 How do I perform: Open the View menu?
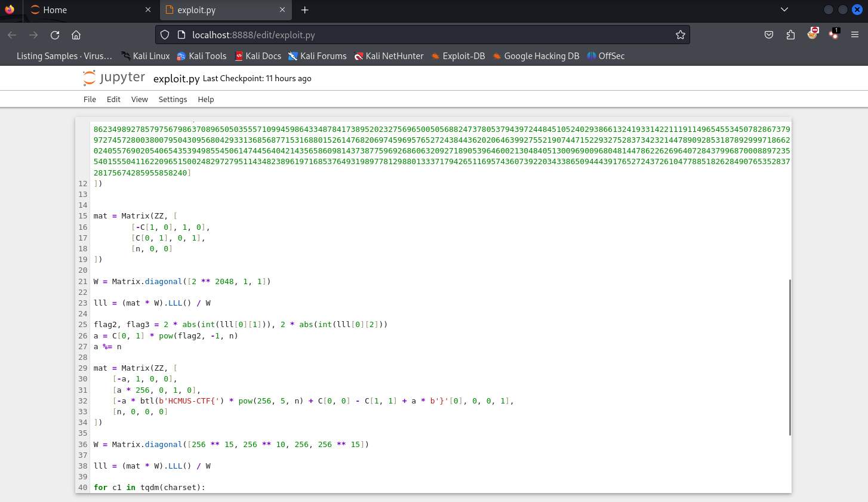(140, 99)
